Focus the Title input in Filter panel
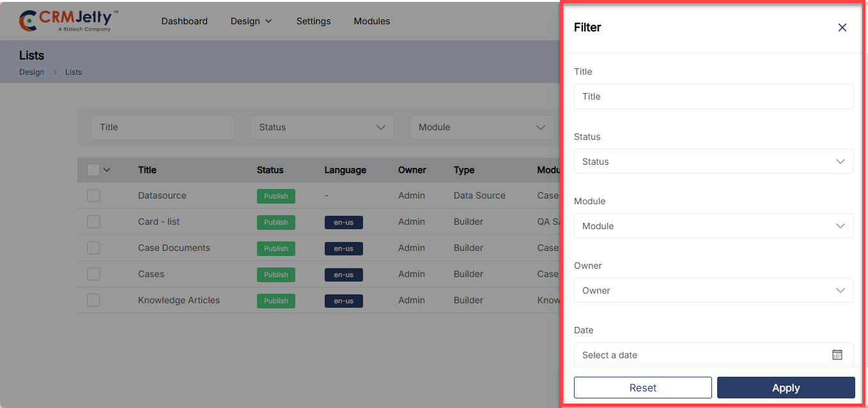 coord(713,96)
